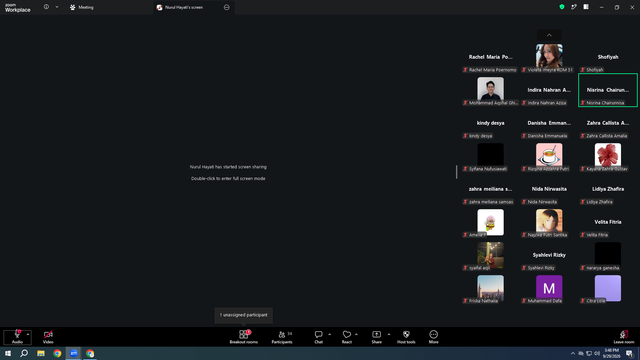Screen dimensions: 640x360
Task: Switch to the Meeting tab
Action: click(82, 7)
